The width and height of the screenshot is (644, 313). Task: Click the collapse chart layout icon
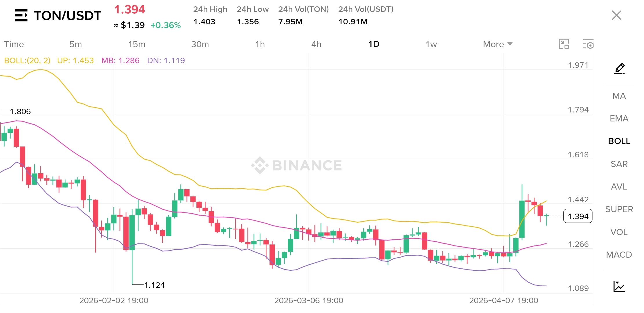tap(564, 44)
